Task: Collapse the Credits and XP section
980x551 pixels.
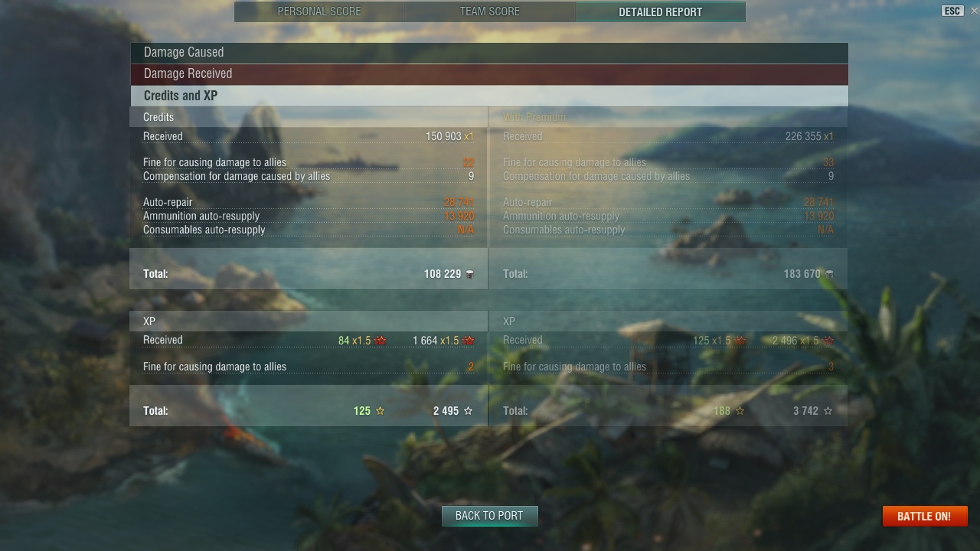Action: pyautogui.click(x=488, y=96)
